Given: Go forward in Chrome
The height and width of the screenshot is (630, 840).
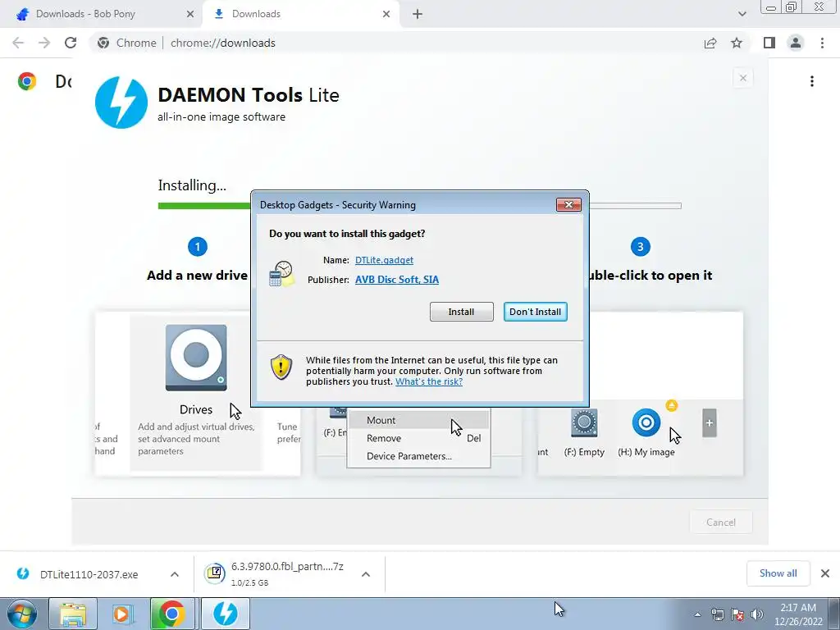Looking at the screenshot, I should click(x=44, y=43).
